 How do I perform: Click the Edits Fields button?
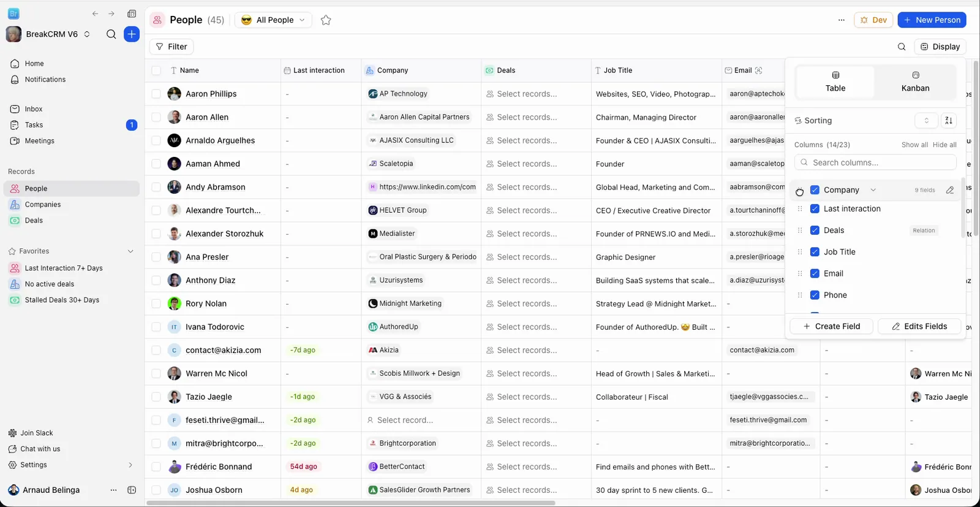[x=919, y=326]
